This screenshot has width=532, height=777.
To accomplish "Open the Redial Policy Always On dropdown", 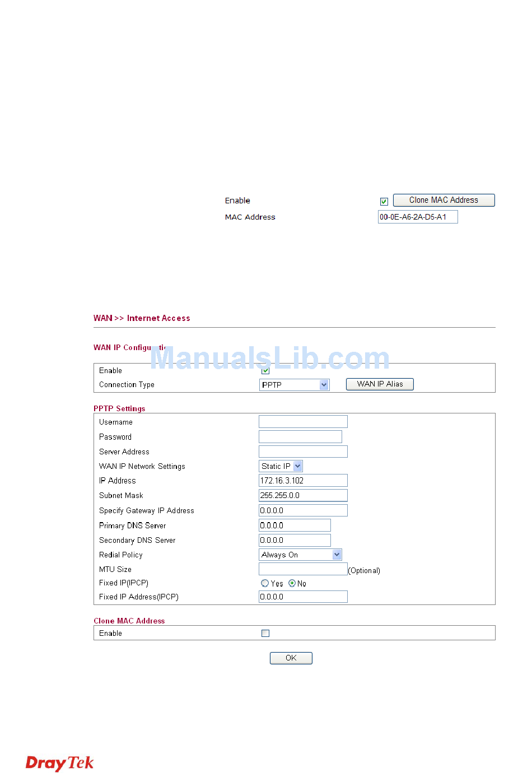I will tap(300, 555).
